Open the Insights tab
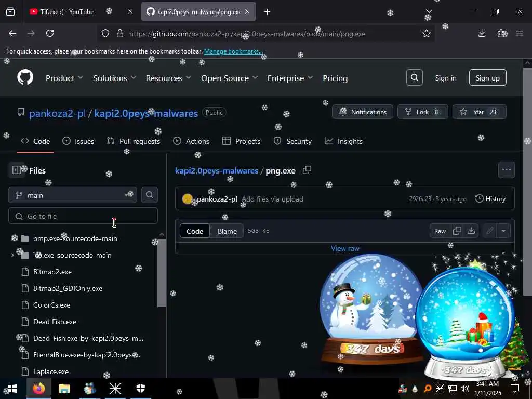This screenshot has height=399, width=532. point(343,141)
